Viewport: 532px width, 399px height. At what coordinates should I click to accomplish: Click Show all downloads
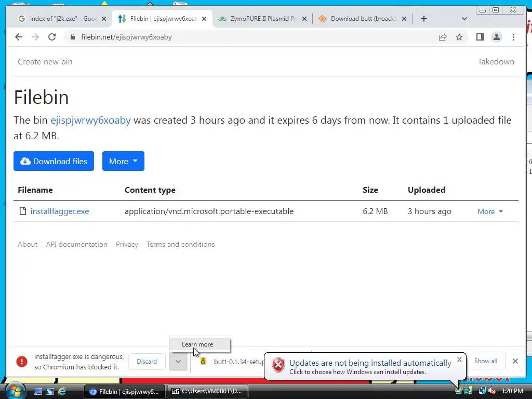[x=486, y=361]
